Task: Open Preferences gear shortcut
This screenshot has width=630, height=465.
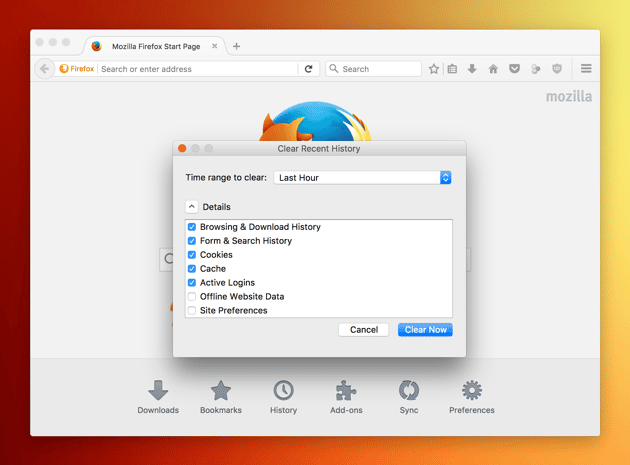Action: click(472, 397)
